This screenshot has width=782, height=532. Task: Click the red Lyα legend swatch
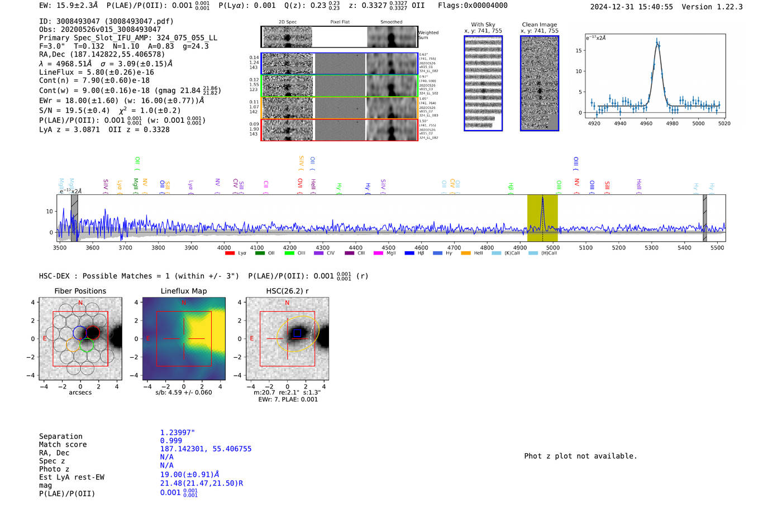(x=230, y=253)
